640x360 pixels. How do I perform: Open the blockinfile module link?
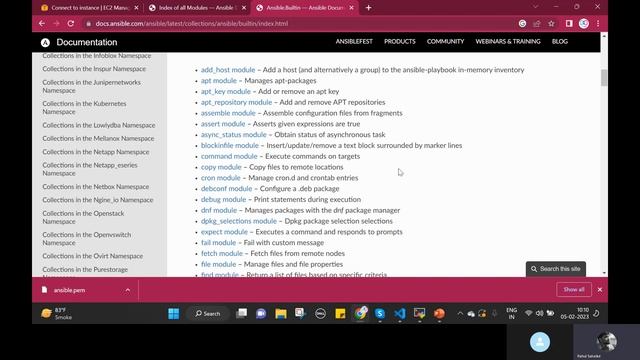click(230, 146)
